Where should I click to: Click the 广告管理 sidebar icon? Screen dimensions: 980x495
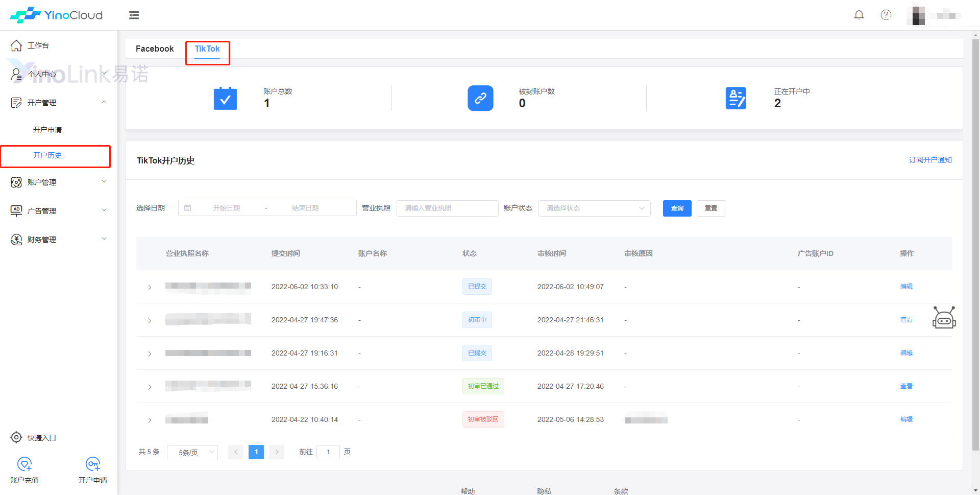pos(16,211)
